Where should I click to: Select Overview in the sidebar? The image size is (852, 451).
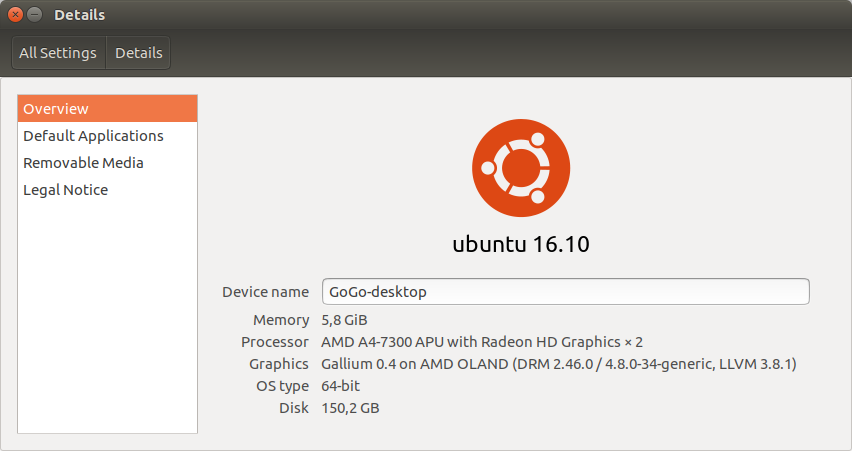click(x=107, y=109)
